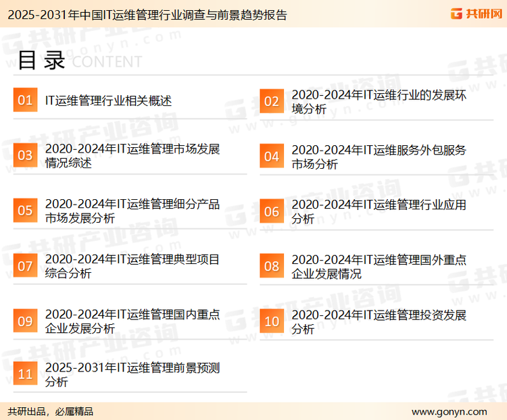This screenshot has height=420, width=507.
Task: Click the orange 09 number badge
Action: tap(25, 321)
